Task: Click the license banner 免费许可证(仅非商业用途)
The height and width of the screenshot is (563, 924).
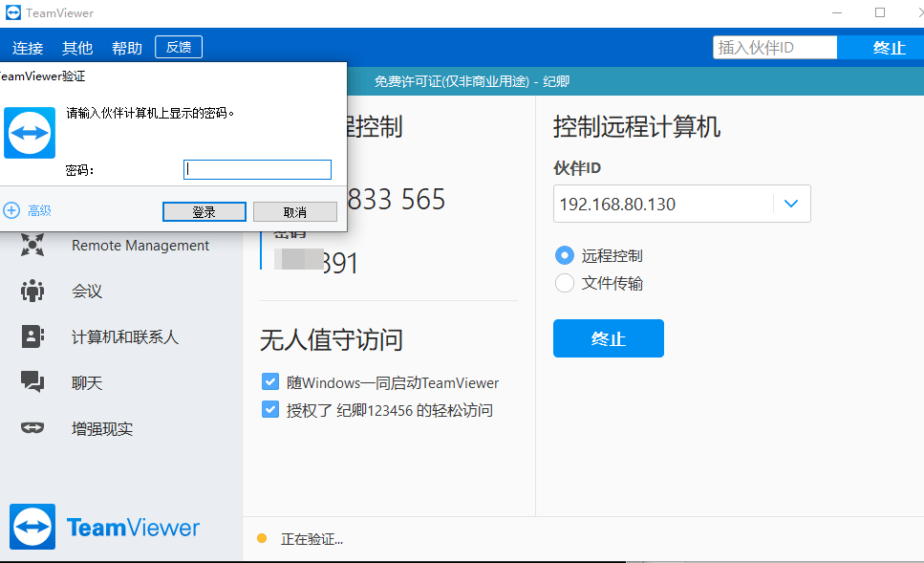Action: pyautogui.click(x=452, y=81)
